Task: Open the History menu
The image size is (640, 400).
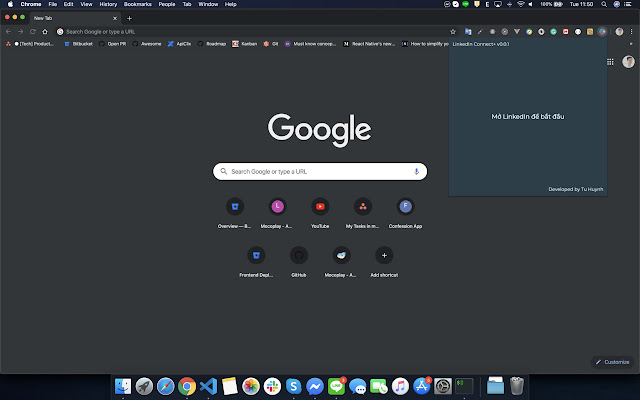Action: pos(108,4)
